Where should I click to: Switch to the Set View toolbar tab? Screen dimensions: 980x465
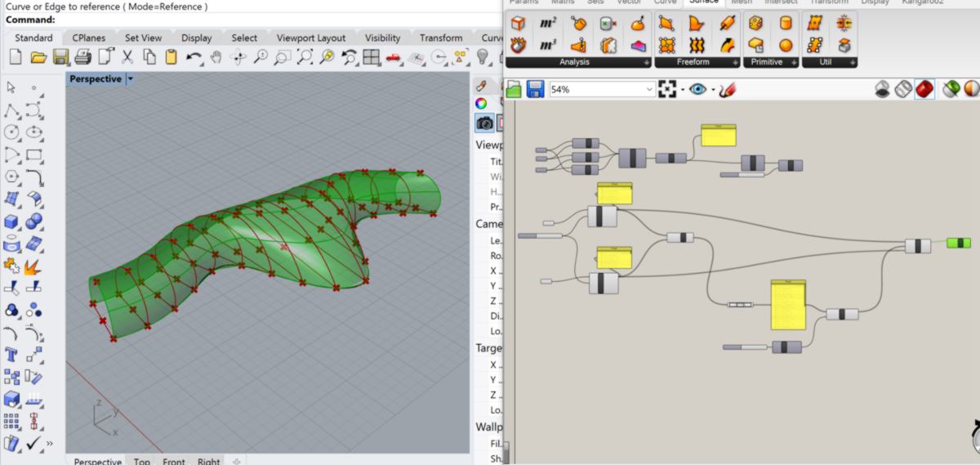(143, 38)
